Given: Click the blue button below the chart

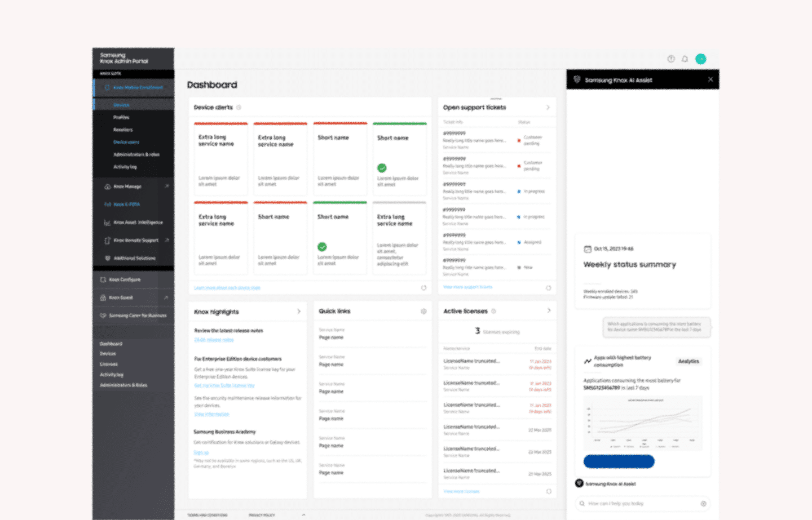Looking at the screenshot, I should [x=619, y=461].
